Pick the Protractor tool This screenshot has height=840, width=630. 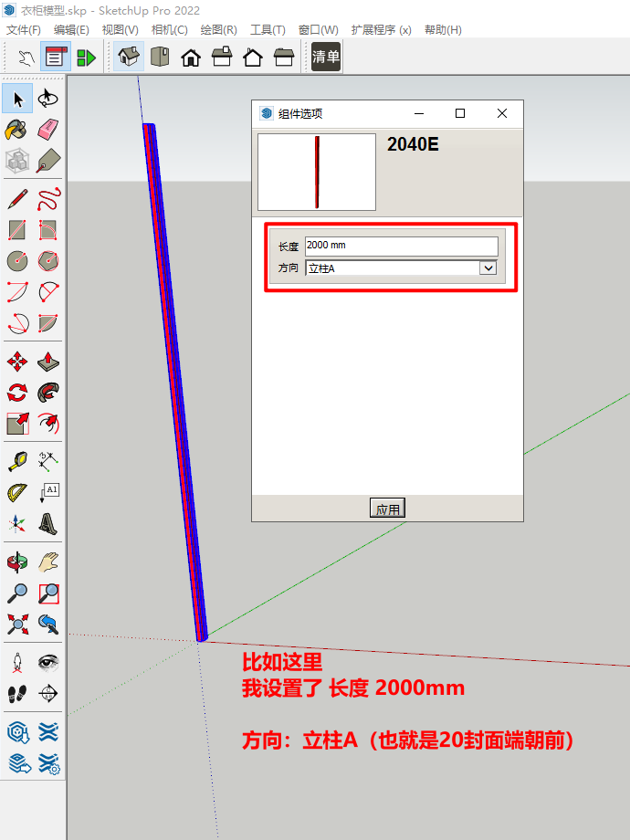click(x=17, y=493)
